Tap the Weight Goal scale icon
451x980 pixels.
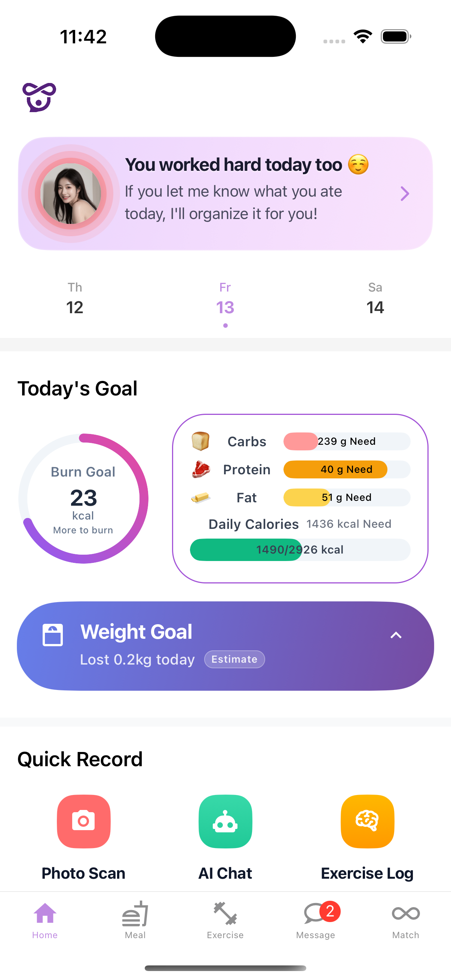(52, 635)
